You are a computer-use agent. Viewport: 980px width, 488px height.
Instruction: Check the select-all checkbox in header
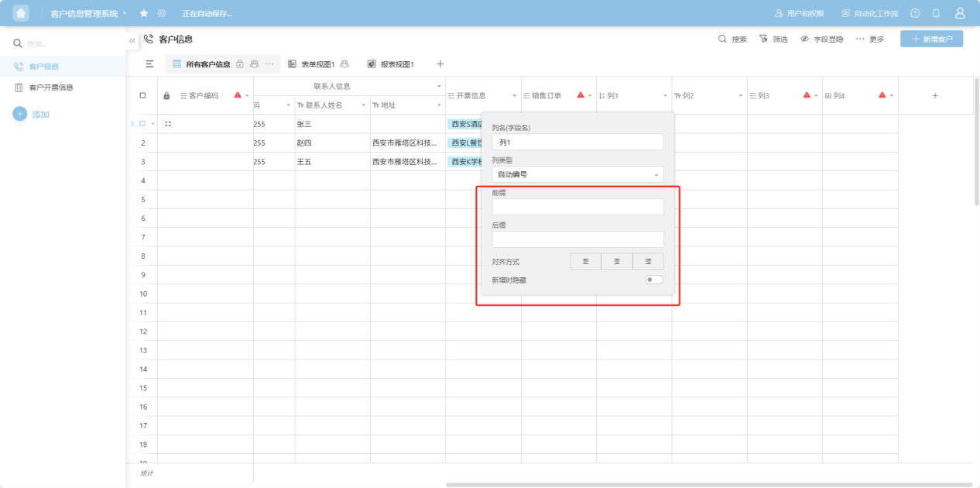[x=142, y=96]
